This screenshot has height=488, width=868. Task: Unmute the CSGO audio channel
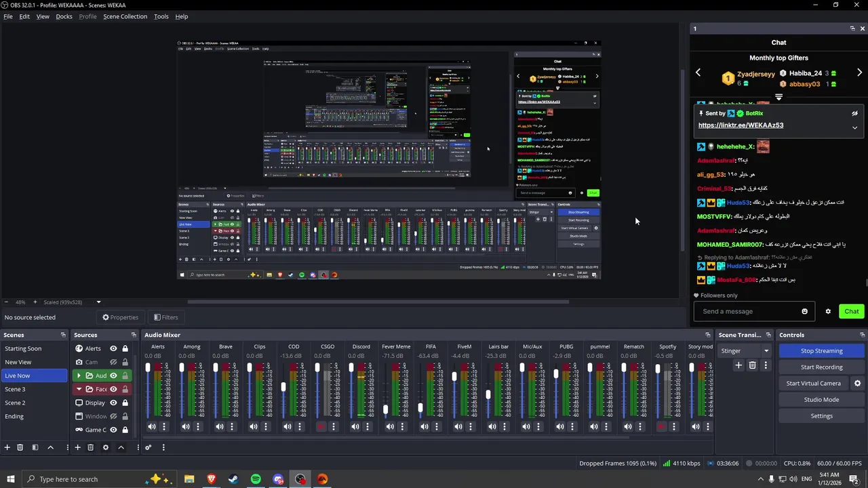click(x=321, y=426)
